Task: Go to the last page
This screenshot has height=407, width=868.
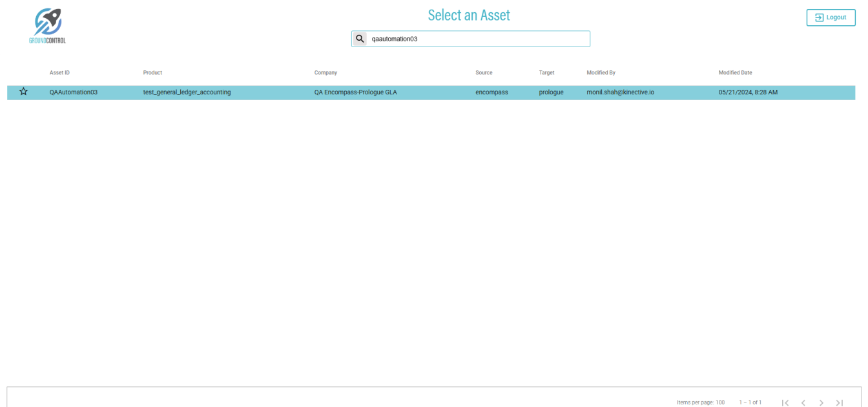Action: coord(840,402)
